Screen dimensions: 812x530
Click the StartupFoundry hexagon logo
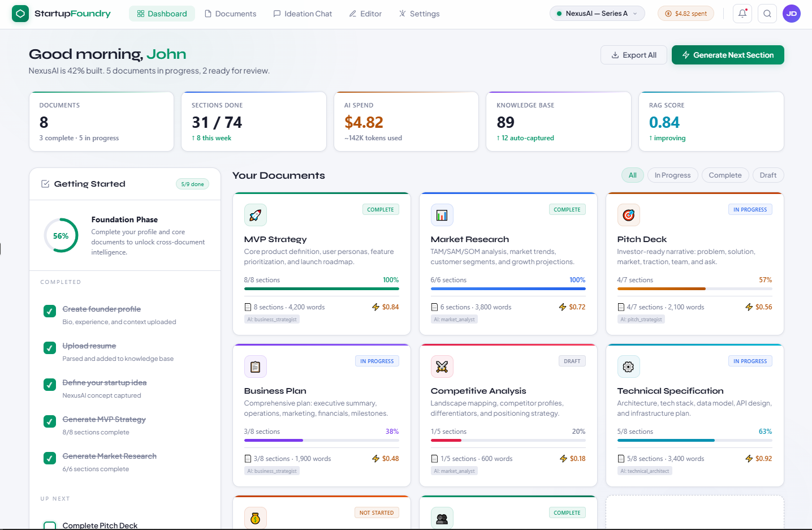[20, 14]
